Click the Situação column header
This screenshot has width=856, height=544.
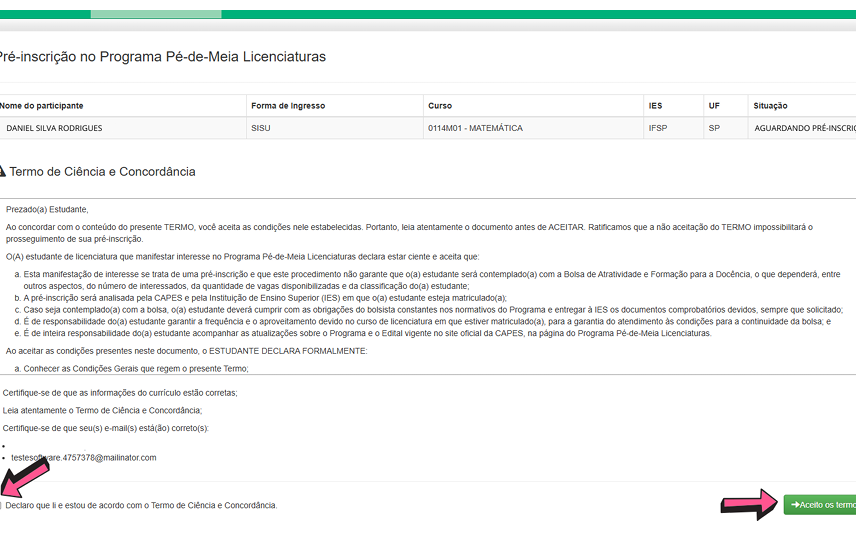(x=771, y=106)
